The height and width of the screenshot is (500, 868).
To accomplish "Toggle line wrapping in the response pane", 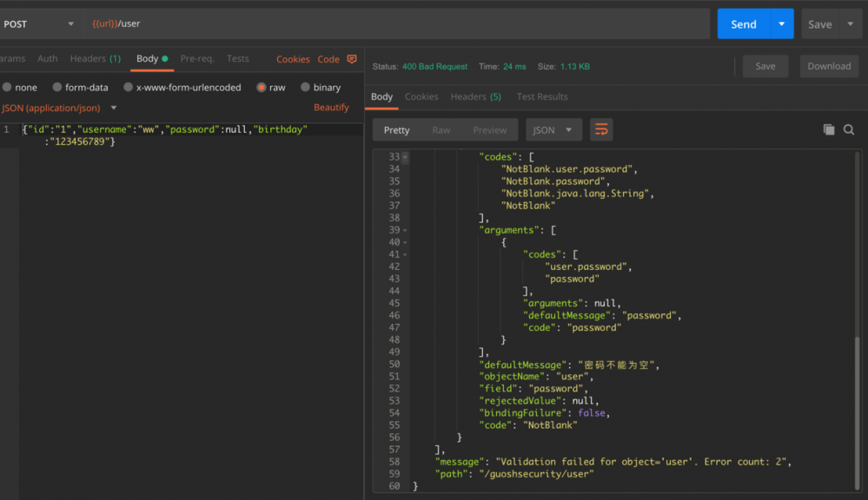I will pos(601,128).
